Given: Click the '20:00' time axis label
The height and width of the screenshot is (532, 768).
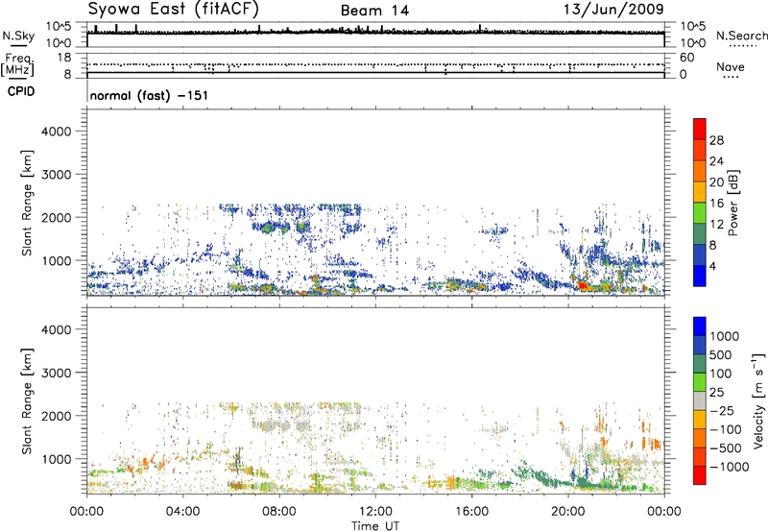Looking at the screenshot, I should [568, 512].
